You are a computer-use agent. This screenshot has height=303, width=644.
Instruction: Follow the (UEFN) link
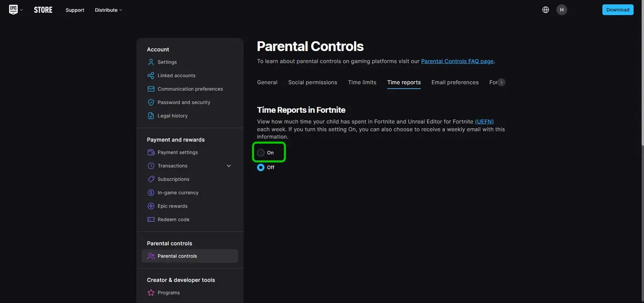(484, 122)
